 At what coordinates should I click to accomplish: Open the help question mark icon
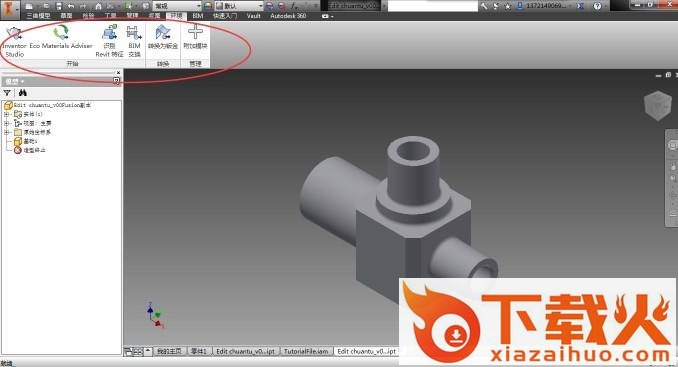point(597,6)
